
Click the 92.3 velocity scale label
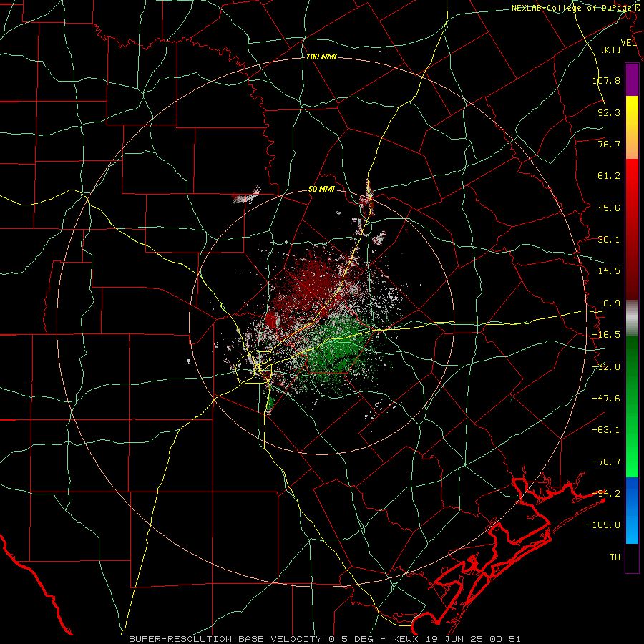point(609,112)
